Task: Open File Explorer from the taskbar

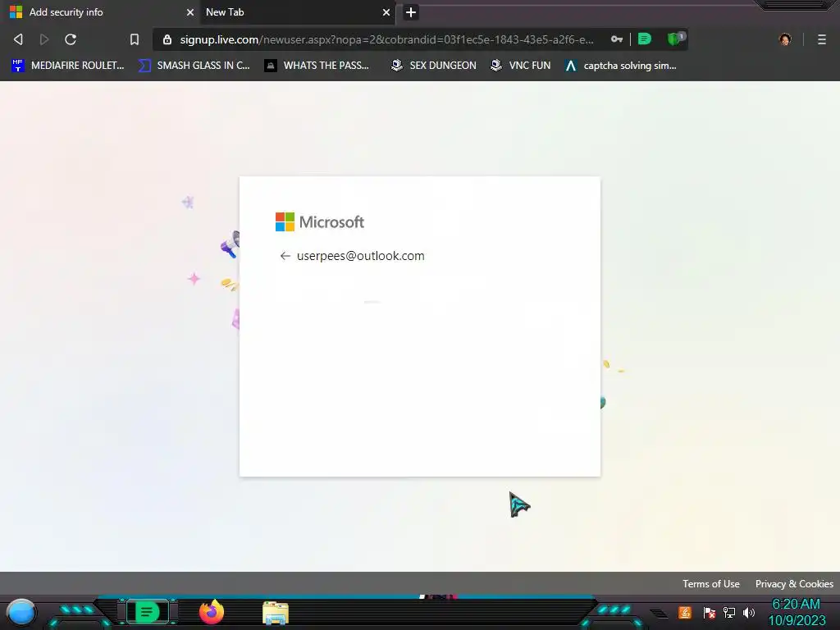Action: 276,613
